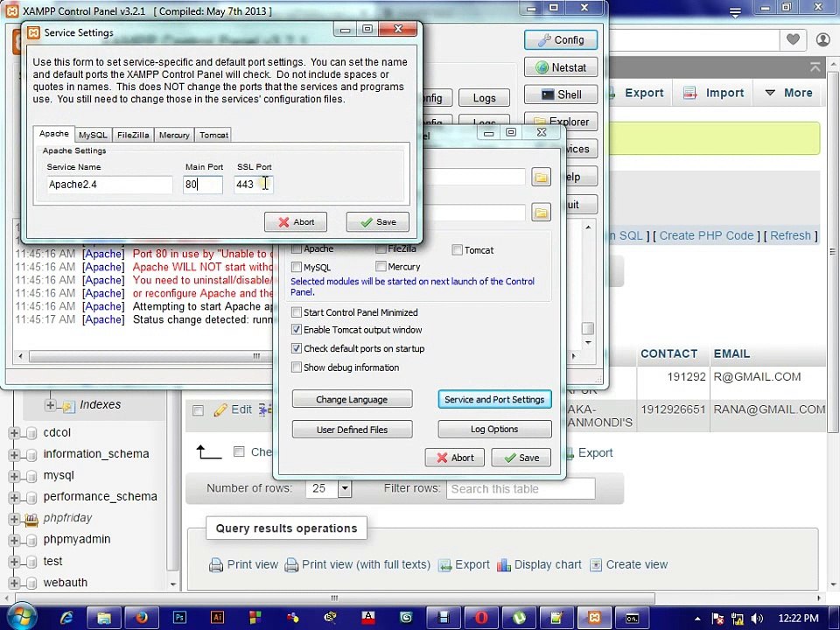
Task: Click the second folder browse icon
Action: pos(541,212)
